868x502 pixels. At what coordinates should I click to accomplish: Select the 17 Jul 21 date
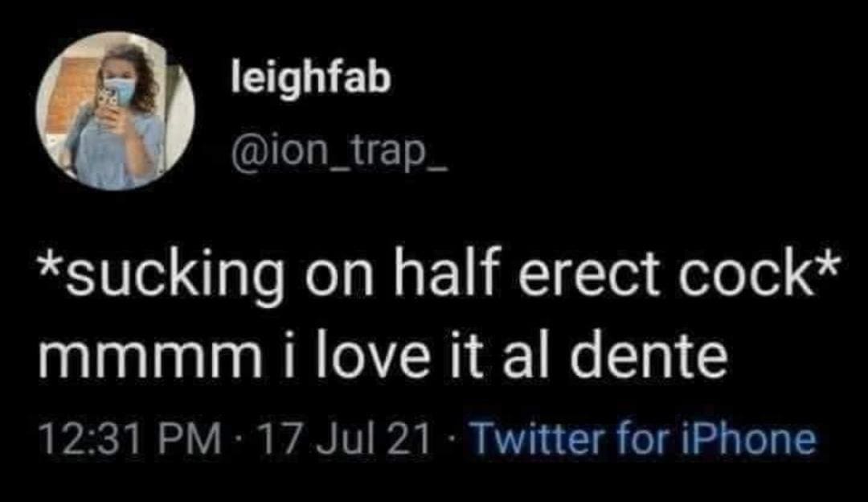342,439
